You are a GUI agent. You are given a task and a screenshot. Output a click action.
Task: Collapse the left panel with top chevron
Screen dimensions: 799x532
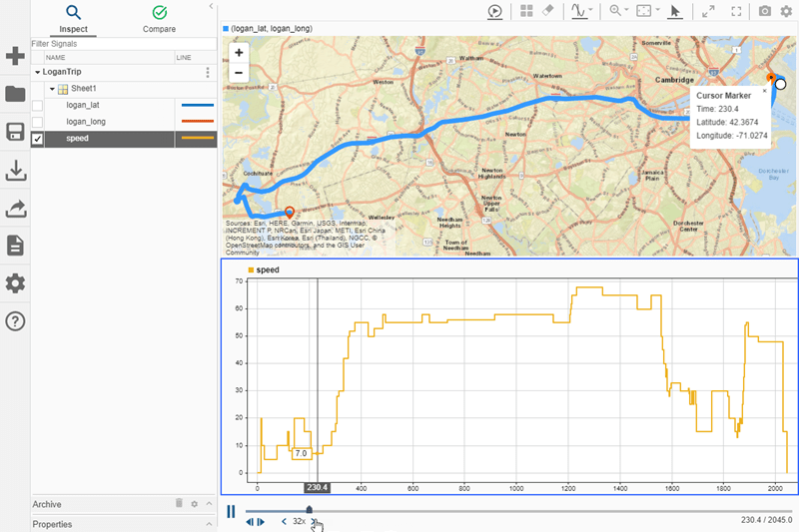point(211,6)
